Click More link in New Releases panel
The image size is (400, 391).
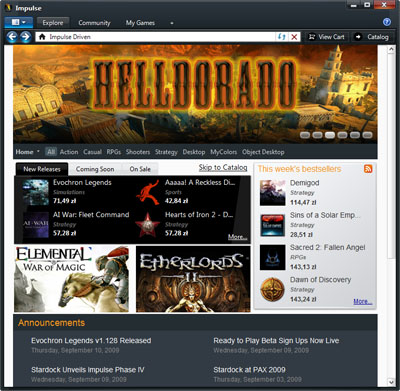point(237,237)
